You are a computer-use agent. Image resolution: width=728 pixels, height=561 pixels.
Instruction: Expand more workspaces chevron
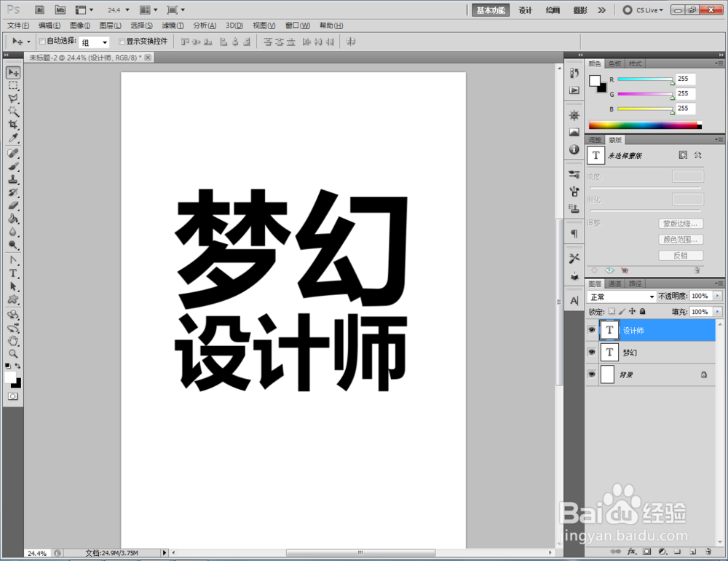click(x=602, y=9)
